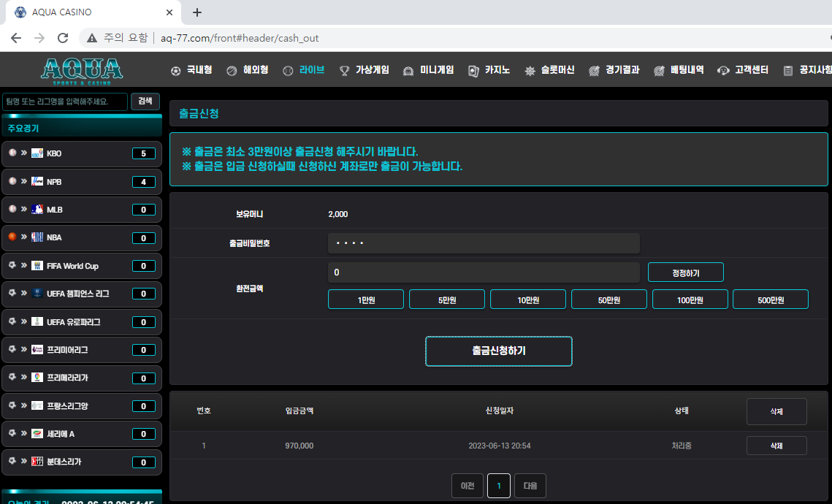
Task: Click the 삭제 button for request row 1
Action: 776,446
